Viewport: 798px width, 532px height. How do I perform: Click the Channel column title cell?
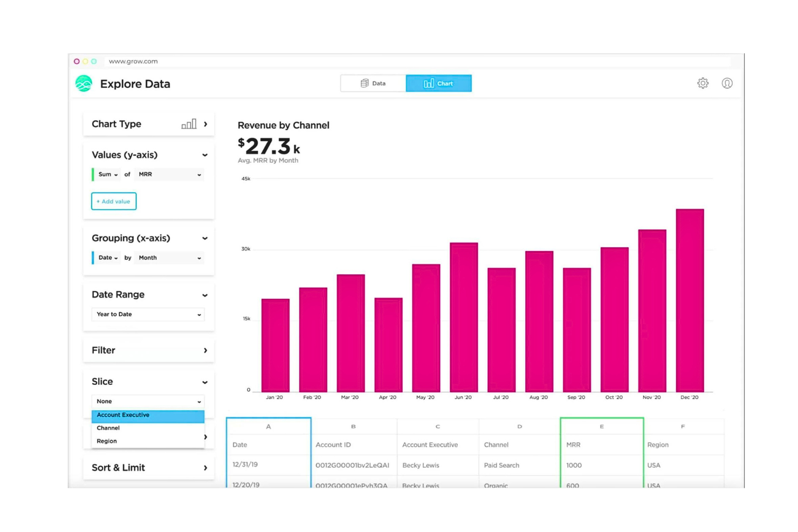click(x=520, y=445)
